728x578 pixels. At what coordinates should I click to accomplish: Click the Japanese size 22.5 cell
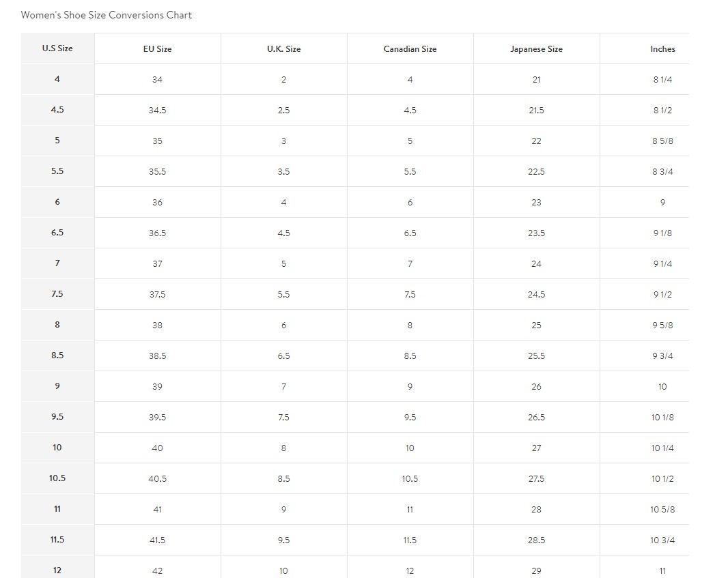coord(536,172)
